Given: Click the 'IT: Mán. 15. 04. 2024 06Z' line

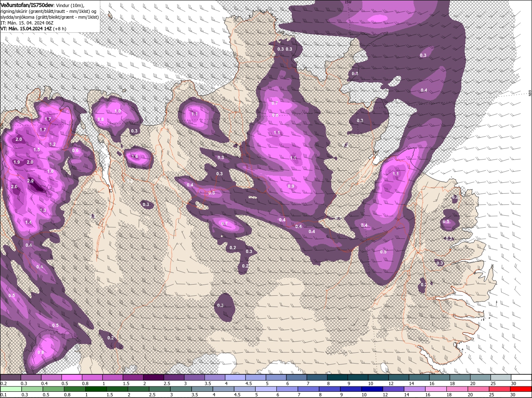Looking at the screenshot, I should 27,23.
